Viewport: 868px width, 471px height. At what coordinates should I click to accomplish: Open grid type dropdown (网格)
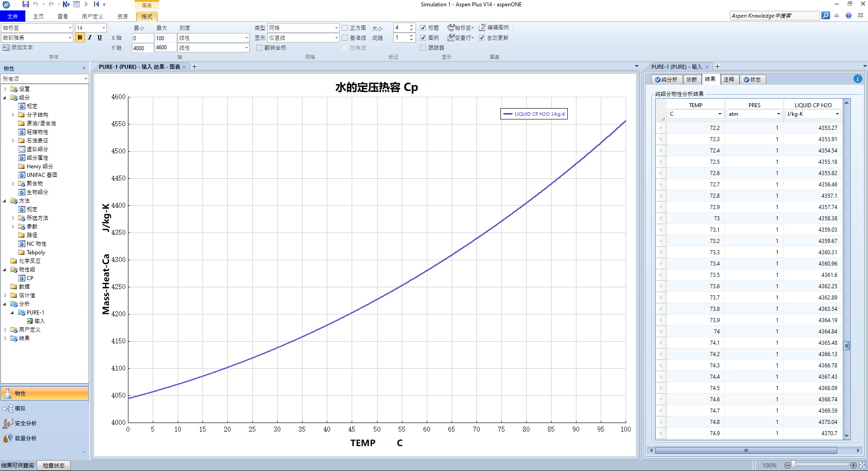click(336, 28)
